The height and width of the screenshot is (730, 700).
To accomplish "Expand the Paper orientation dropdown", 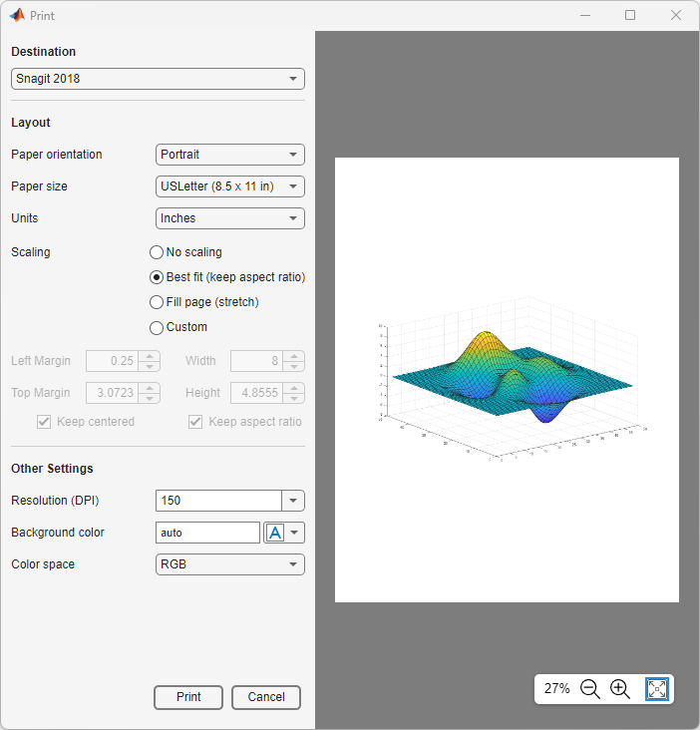I will tap(230, 155).
